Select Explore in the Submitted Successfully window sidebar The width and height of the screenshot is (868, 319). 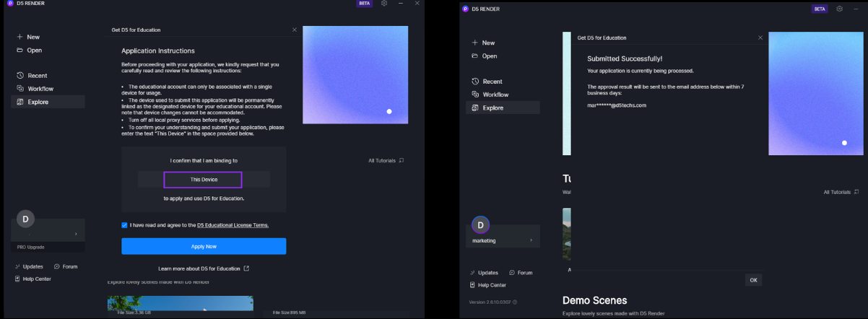click(x=503, y=108)
